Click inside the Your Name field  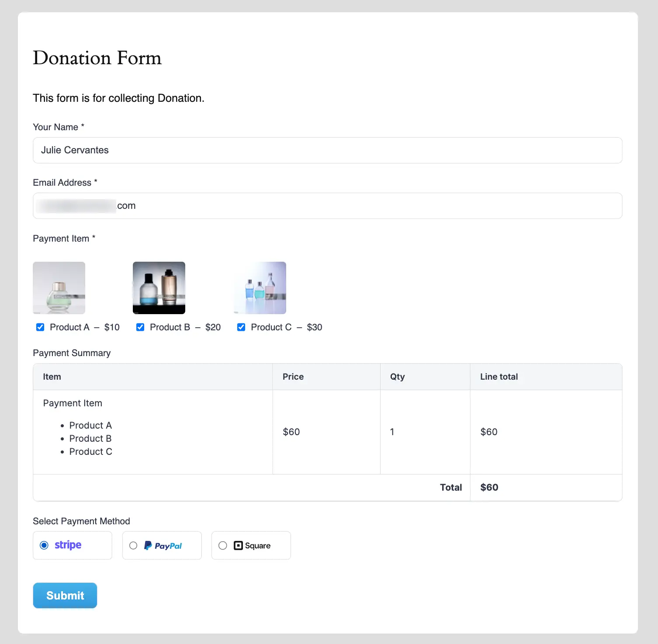point(327,150)
